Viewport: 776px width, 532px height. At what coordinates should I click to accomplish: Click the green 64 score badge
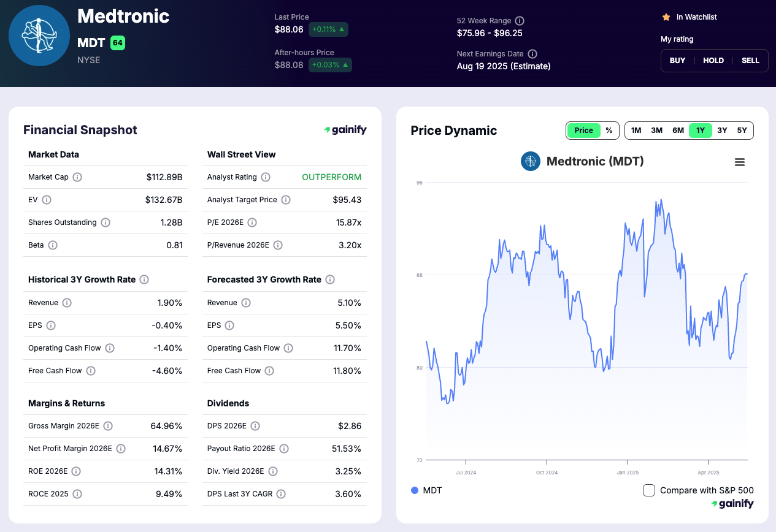[118, 43]
